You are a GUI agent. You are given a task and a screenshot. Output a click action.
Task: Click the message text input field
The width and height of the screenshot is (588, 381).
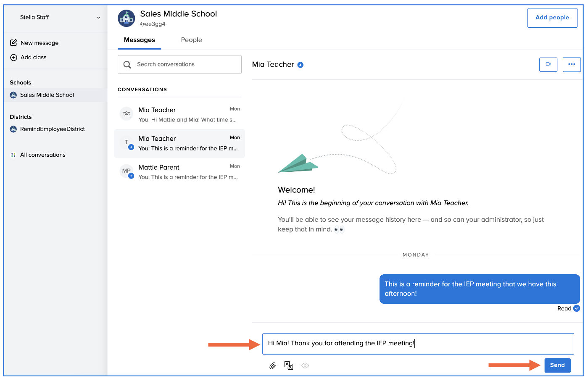pyautogui.click(x=418, y=344)
